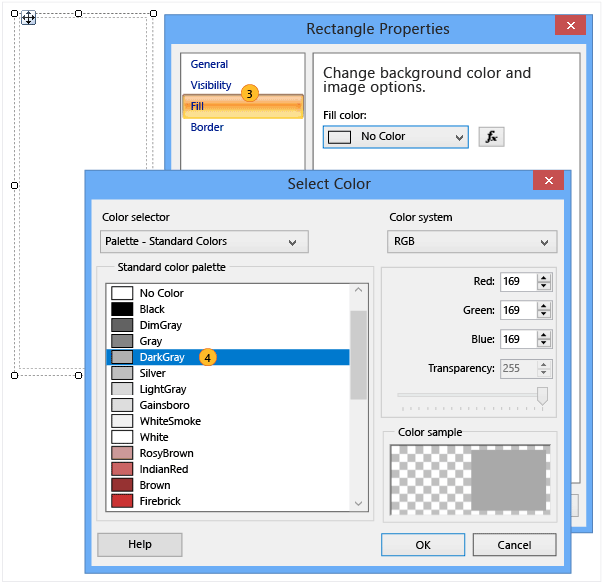Click the palette list scroll-down arrow
Screen dimensions: 602x583
tap(359, 503)
